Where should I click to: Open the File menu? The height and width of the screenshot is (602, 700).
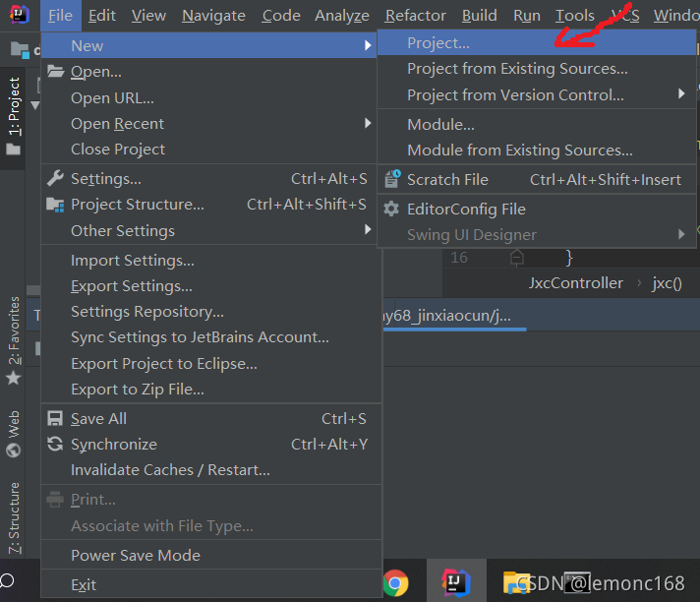60,16
